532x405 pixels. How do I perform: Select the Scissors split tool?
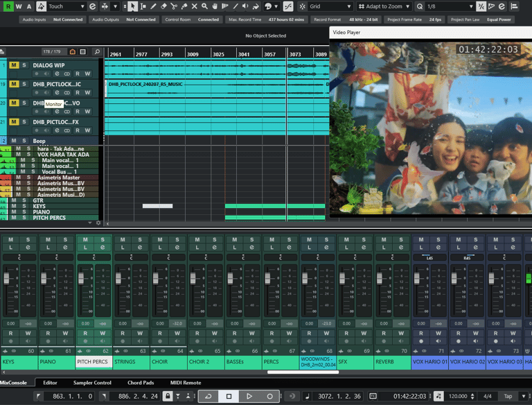(173, 6)
